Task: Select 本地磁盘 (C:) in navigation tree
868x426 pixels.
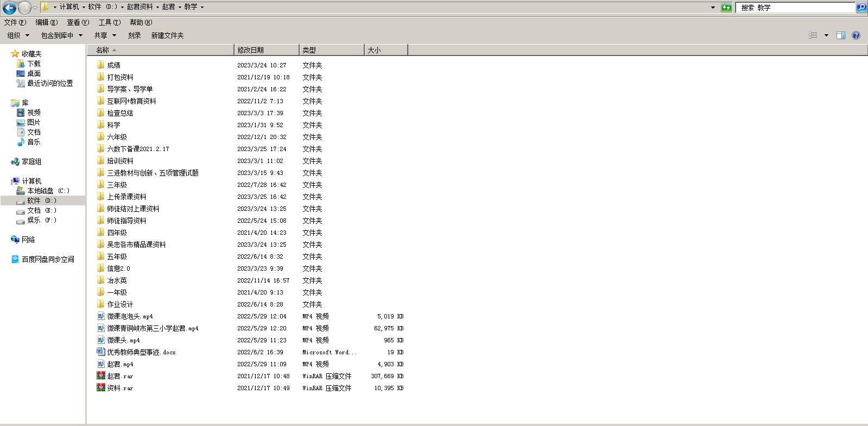Action: pos(48,191)
